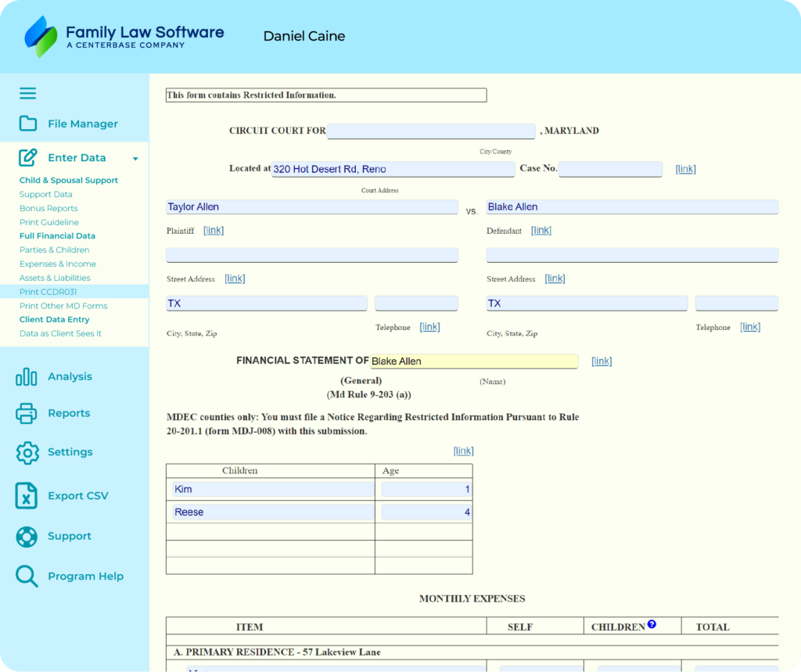Screen dimensions: 801x672
Task: Select Print CCDR031 in the sidebar
Action: point(48,292)
